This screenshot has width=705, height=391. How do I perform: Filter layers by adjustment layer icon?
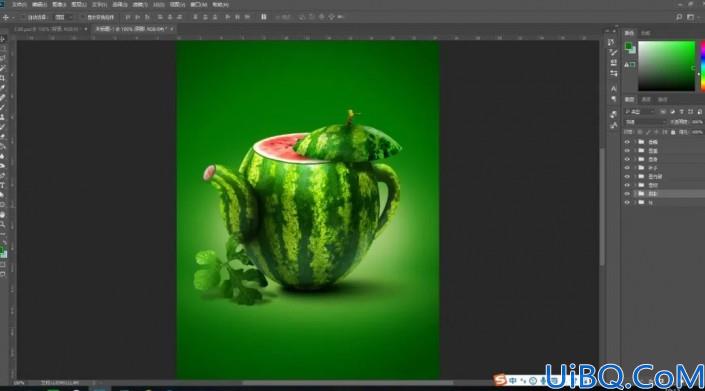pyautogui.click(x=673, y=111)
